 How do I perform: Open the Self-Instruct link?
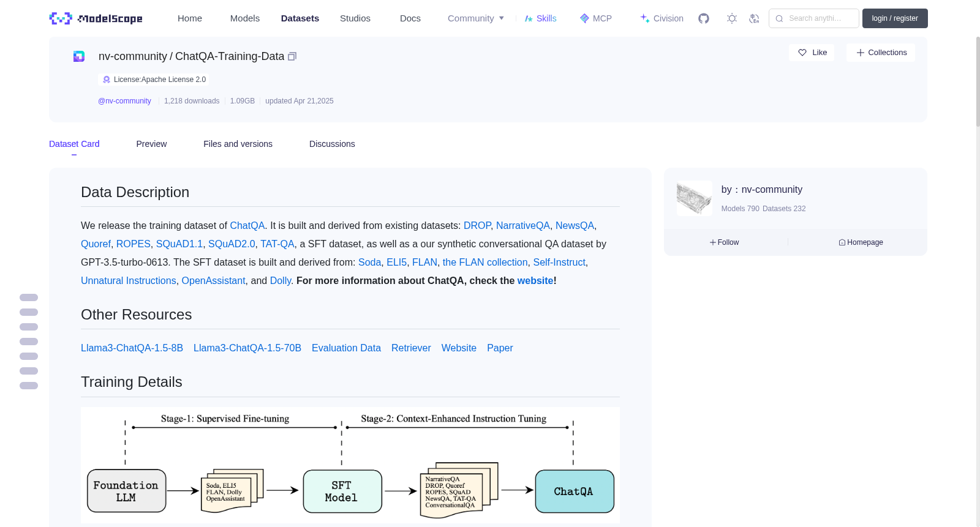coord(559,263)
